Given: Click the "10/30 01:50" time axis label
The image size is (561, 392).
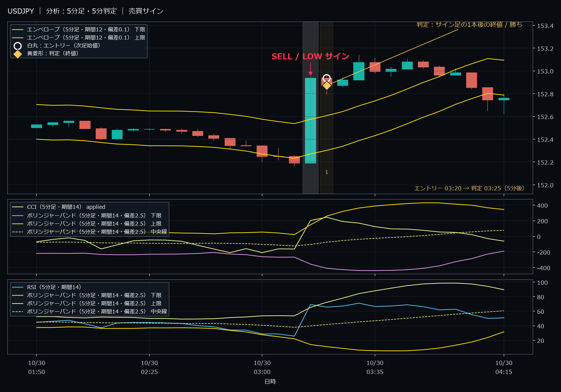Looking at the screenshot, I should 37,367.
